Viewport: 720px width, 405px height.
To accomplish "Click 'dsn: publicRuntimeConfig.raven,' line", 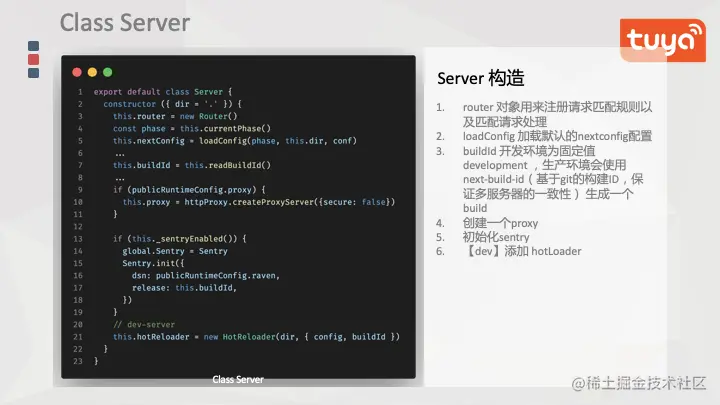I will [206, 276].
